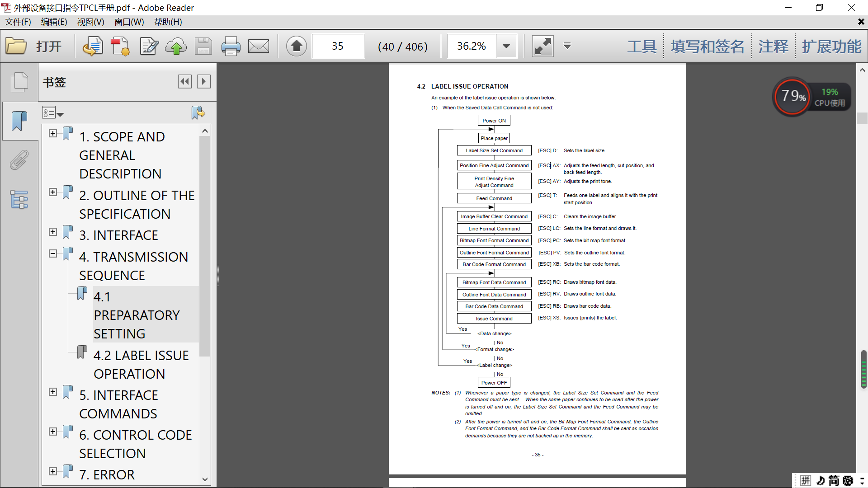Screen dimensions: 868x488
Task: Click the previous page up-arrow icon
Action: click(x=297, y=46)
